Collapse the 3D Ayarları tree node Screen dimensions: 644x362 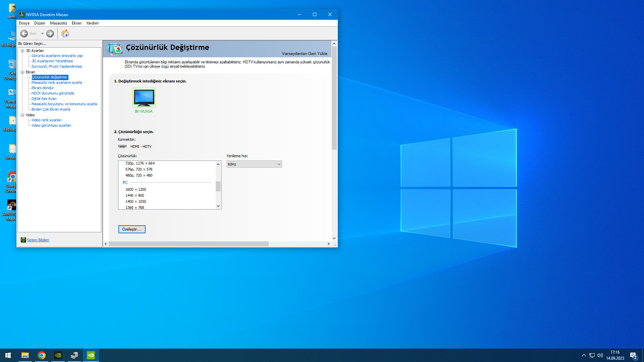tap(22, 51)
